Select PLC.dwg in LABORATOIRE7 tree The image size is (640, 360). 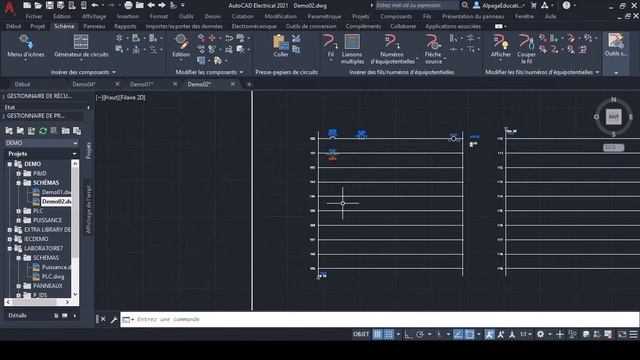(x=53, y=277)
